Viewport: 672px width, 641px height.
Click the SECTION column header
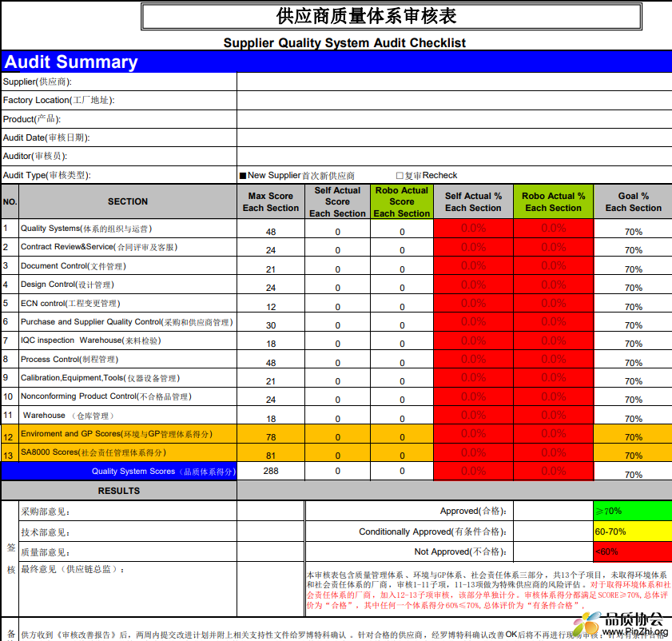(128, 201)
